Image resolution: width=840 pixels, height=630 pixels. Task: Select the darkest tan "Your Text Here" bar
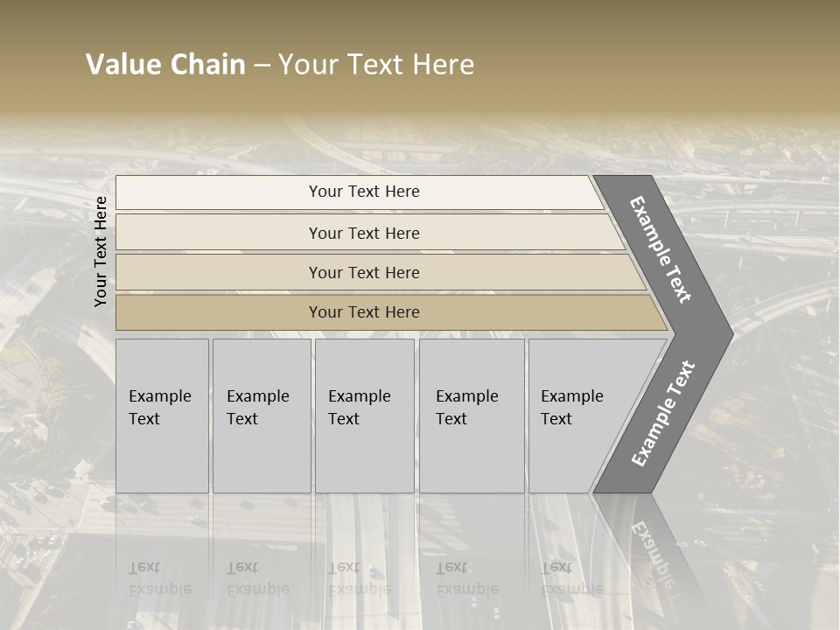coord(364,312)
